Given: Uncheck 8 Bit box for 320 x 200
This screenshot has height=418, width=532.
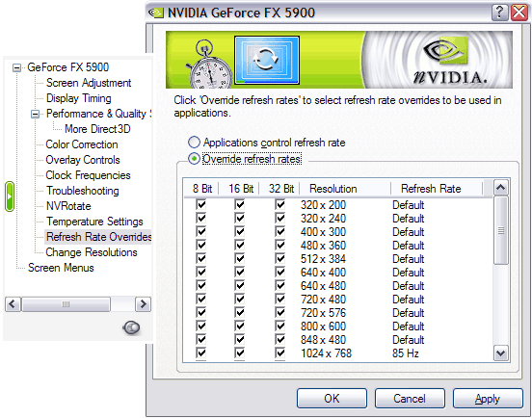Looking at the screenshot, I should [x=200, y=205].
